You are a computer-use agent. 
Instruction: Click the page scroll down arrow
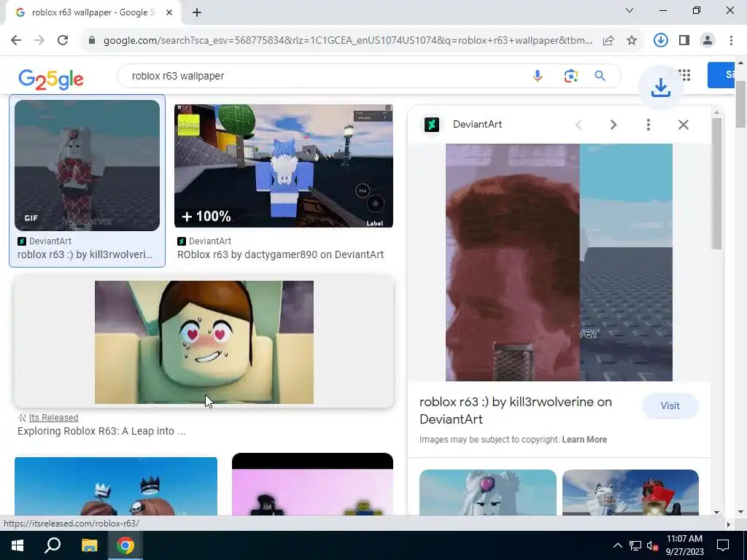click(741, 512)
